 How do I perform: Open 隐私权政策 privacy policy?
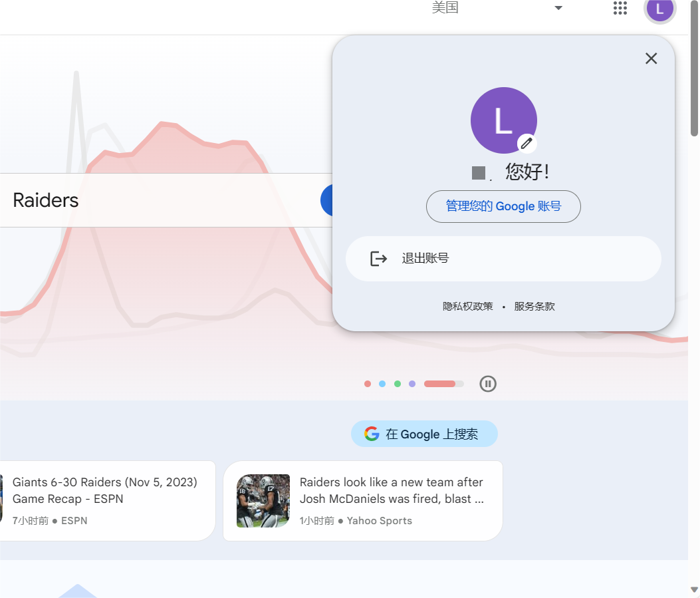click(x=468, y=306)
